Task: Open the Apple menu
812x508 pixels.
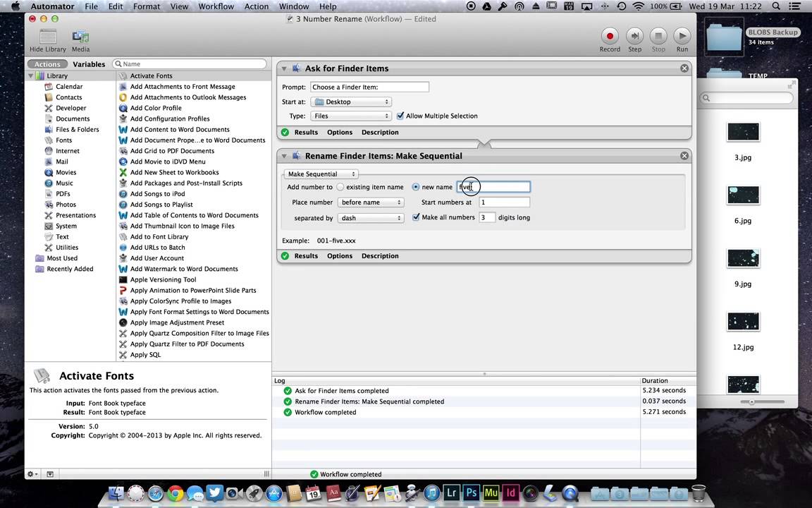Action: pyautogui.click(x=16, y=6)
